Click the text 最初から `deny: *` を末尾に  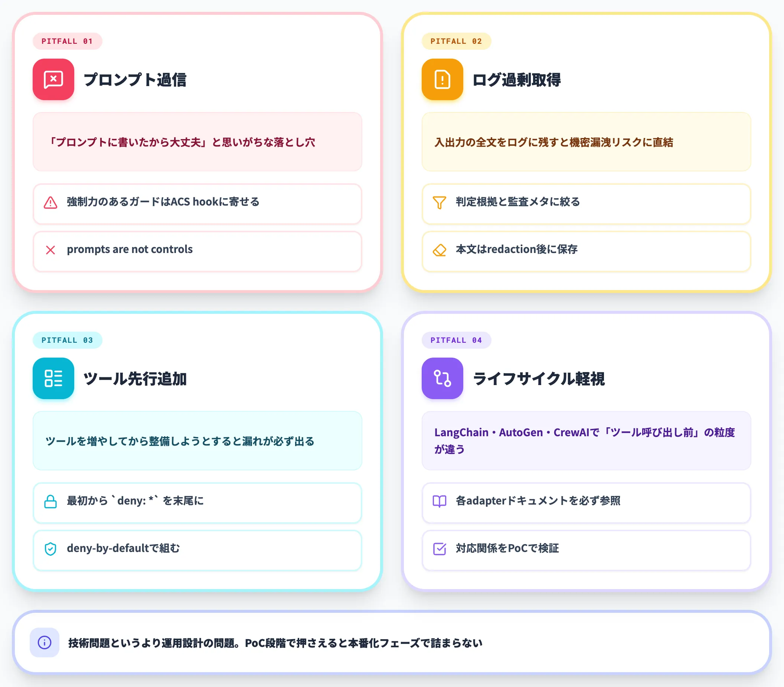(x=135, y=501)
